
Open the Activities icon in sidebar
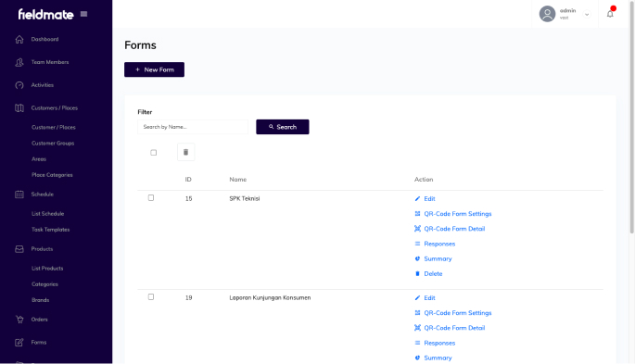tap(19, 85)
